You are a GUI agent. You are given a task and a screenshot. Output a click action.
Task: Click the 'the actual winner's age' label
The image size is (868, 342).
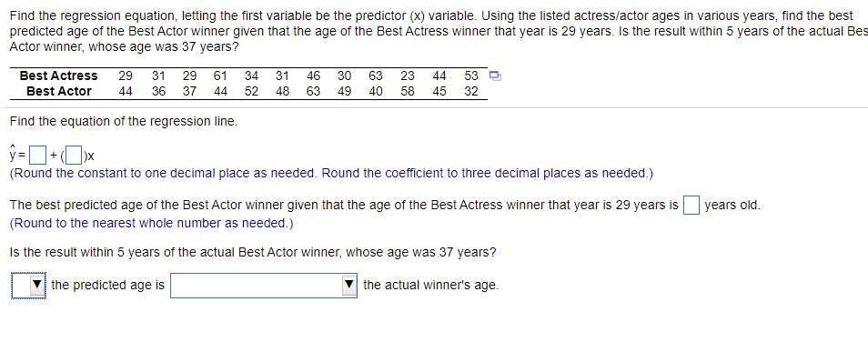[x=430, y=286]
